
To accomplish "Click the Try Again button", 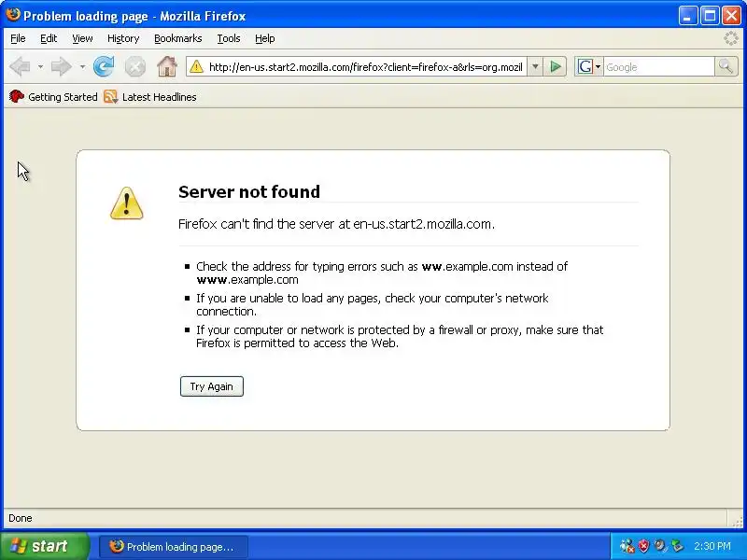I will [x=212, y=386].
